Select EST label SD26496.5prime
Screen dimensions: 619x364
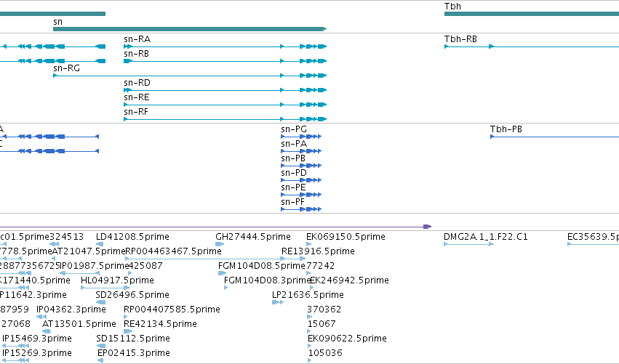pyautogui.click(x=132, y=295)
